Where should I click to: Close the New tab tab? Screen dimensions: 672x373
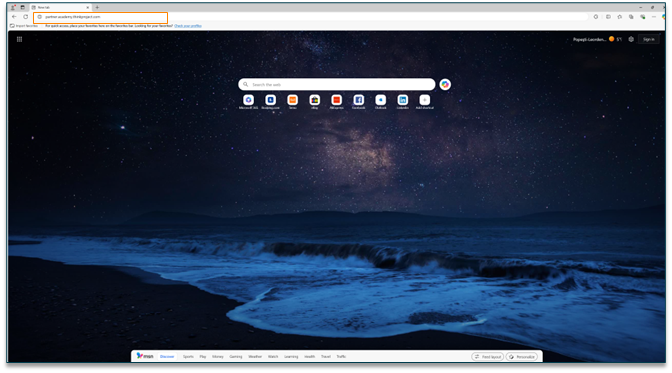[x=87, y=7]
